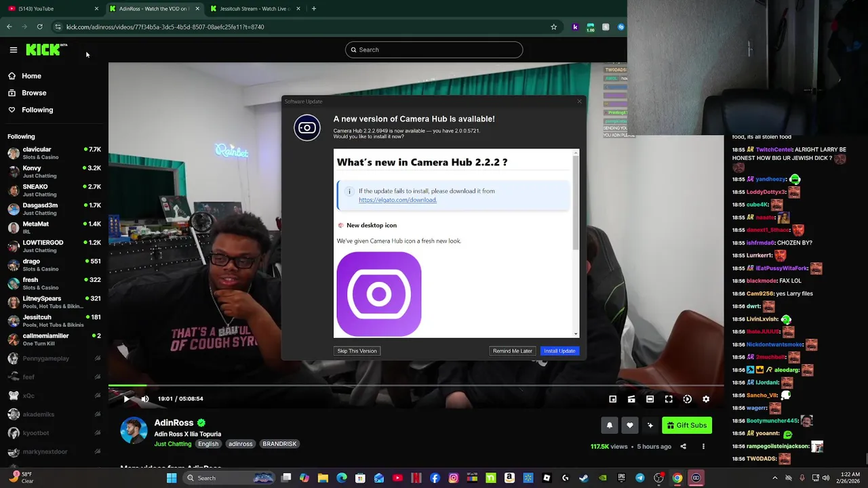The width and height of the screenshot is (868, 488).
Task: Open MetaMat channel in Following list
Action: (54, 228)
